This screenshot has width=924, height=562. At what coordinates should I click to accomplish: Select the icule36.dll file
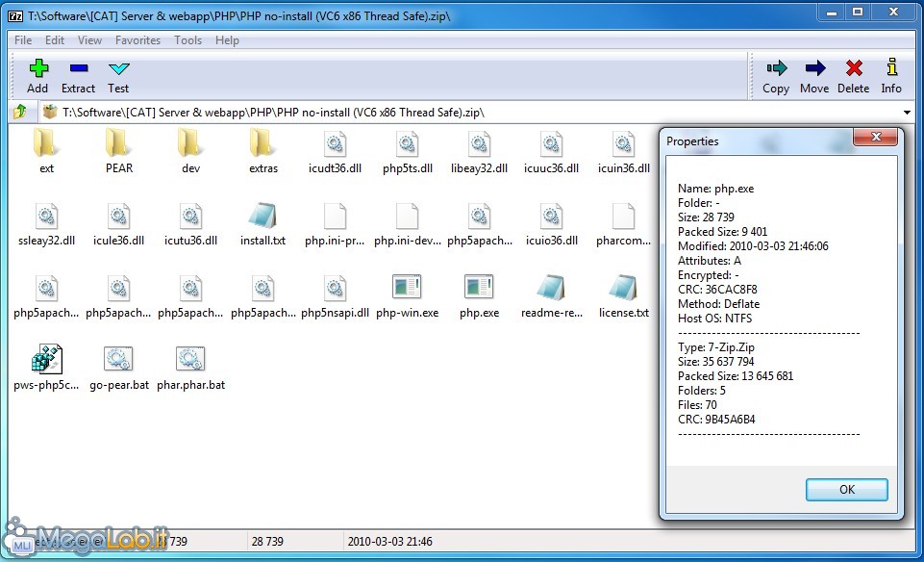click(119, 224)
